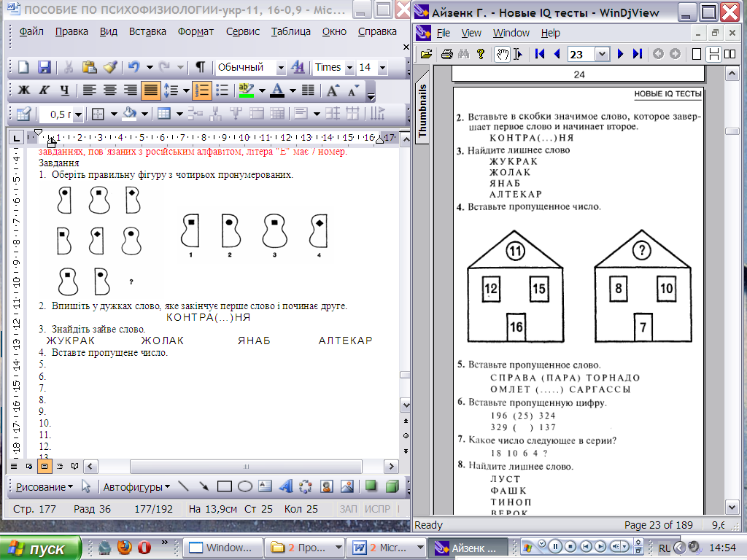Click the пуск Start button

[x=41, y=548]
